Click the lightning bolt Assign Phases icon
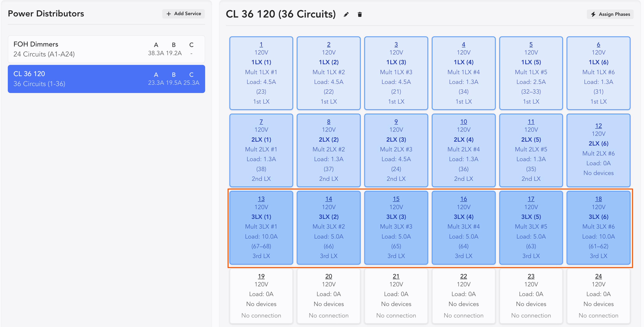 593,14
